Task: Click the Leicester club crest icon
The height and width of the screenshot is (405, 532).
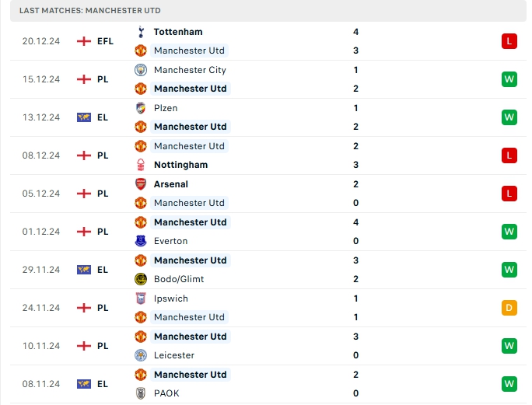Action: click(141, 355)
